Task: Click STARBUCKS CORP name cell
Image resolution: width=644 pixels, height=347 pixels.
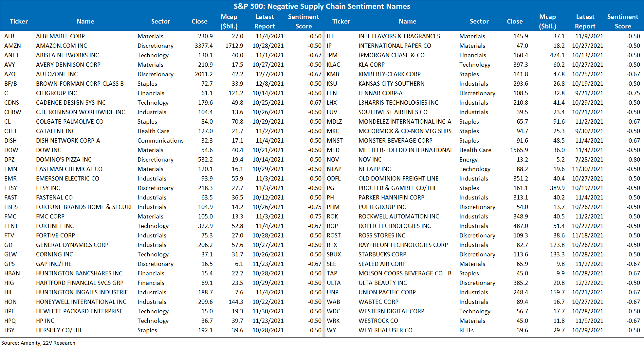Action: [382, 254]
